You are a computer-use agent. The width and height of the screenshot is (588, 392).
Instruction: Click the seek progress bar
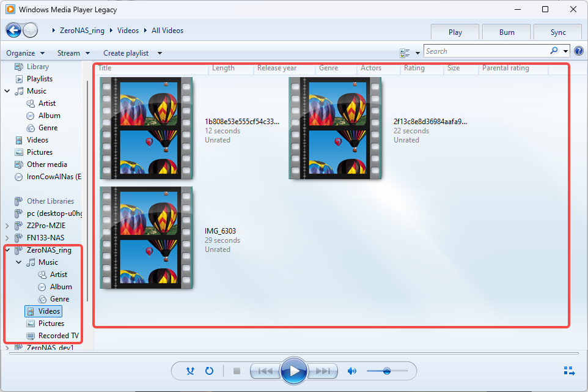[293, 353]
